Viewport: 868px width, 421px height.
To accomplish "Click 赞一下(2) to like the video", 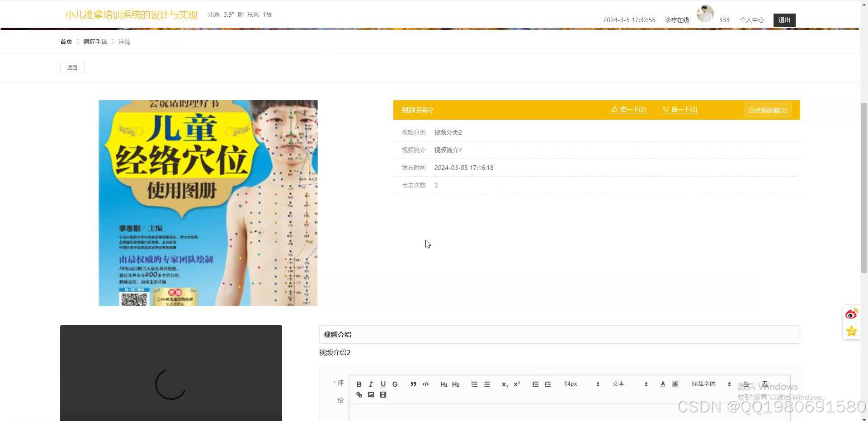I will (628, 109).
